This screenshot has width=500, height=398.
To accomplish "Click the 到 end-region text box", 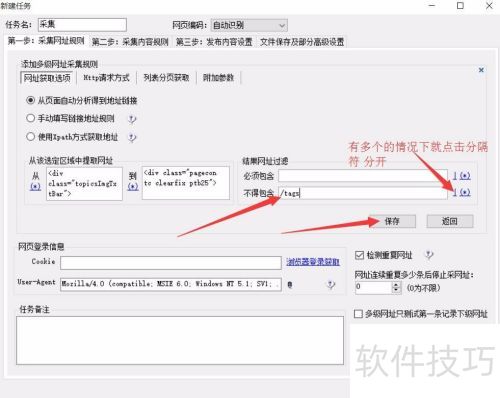I will point(186,183).
